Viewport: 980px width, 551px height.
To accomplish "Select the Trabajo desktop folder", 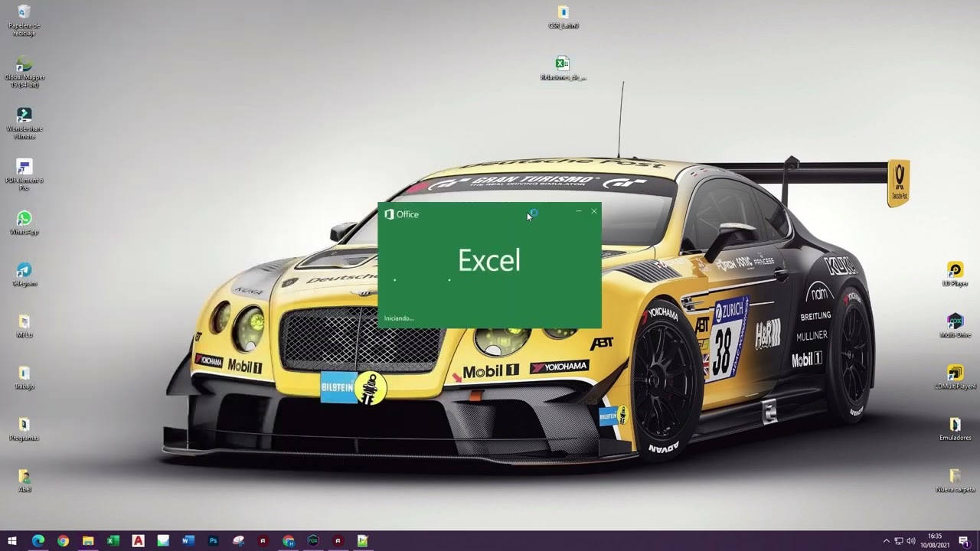I will pyautogui.click(x=24, y=379).
